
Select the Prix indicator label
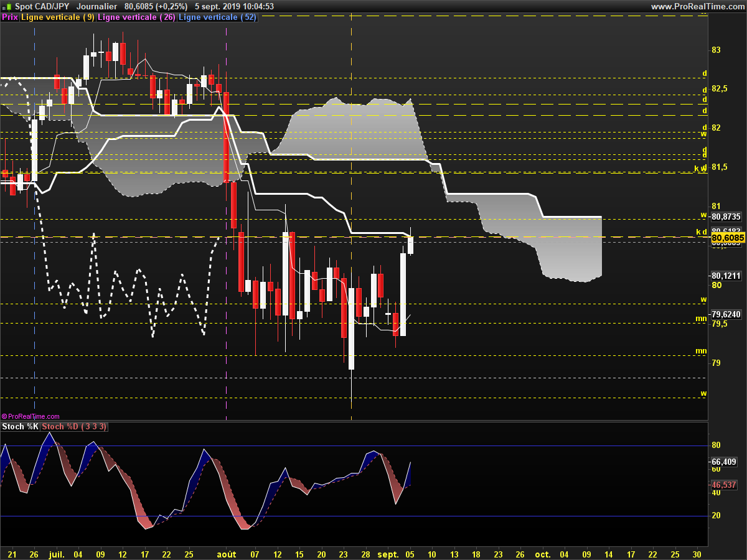(x=10, y=17)
